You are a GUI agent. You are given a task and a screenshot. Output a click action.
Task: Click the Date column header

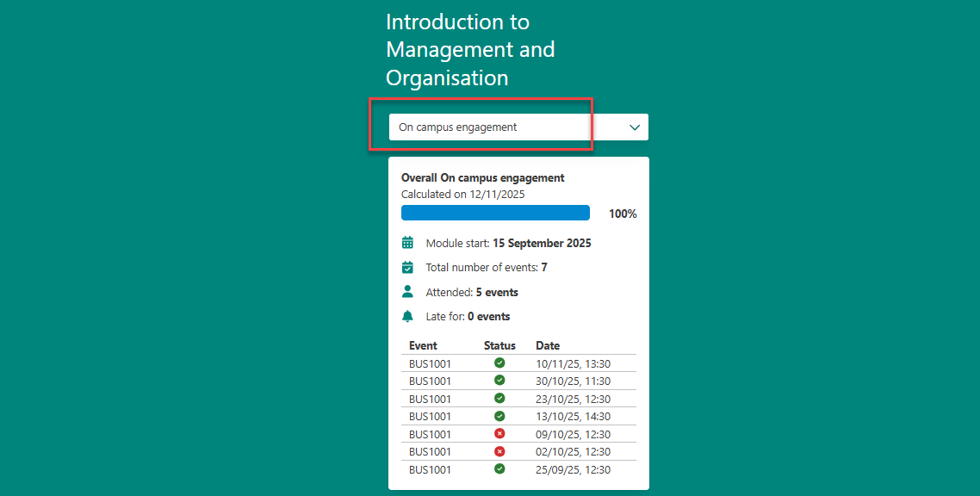coord(548,345)
